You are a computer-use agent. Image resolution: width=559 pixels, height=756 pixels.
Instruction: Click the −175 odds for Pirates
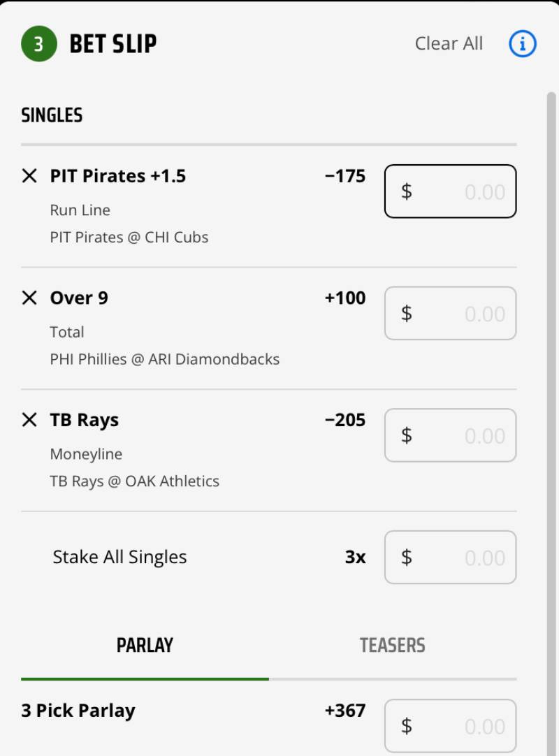345,176
